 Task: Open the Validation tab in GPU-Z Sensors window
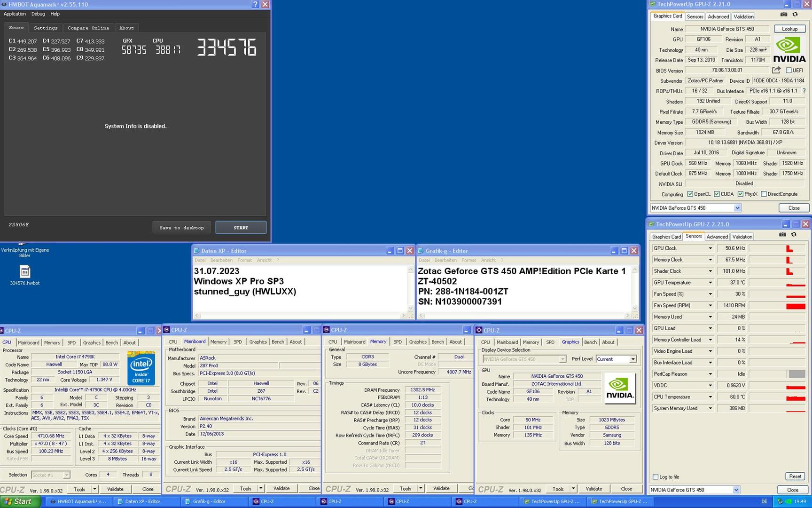742,237
